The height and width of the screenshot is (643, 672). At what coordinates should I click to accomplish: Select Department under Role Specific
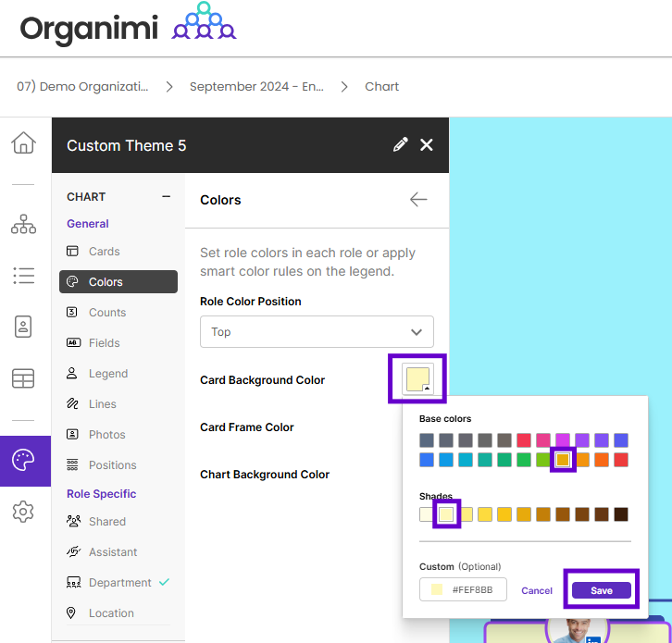click(119, 583)
